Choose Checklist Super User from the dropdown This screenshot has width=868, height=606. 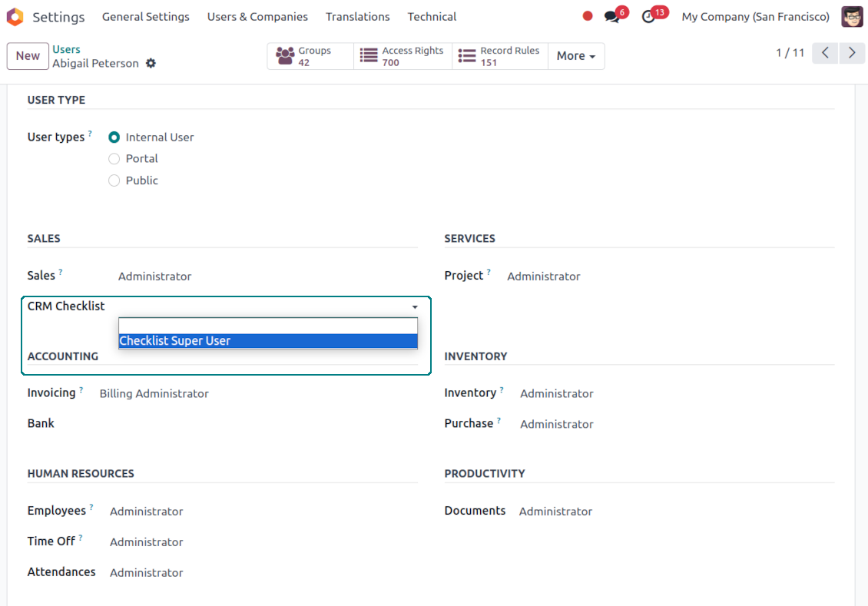tap(267, 341)
